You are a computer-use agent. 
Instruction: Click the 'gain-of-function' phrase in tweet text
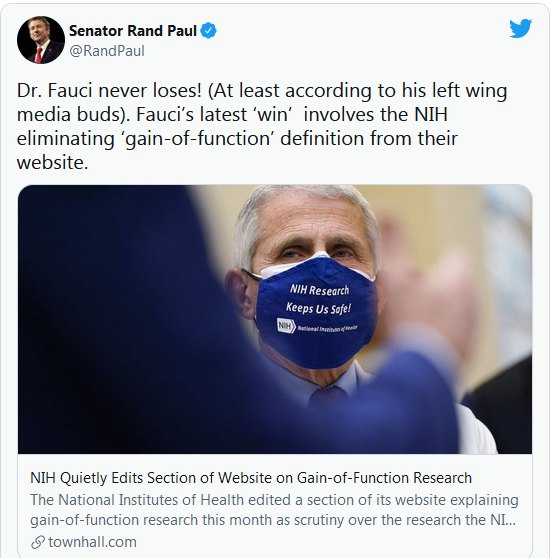click(198, 139)
